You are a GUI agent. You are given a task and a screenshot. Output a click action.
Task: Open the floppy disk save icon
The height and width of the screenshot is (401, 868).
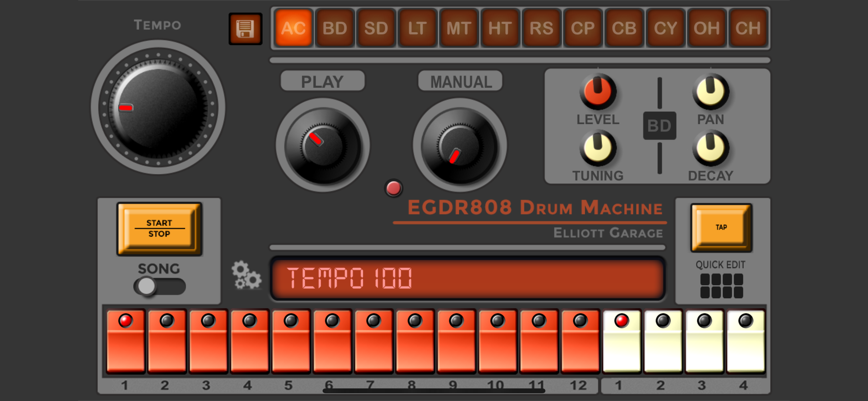tap(245, 29)
